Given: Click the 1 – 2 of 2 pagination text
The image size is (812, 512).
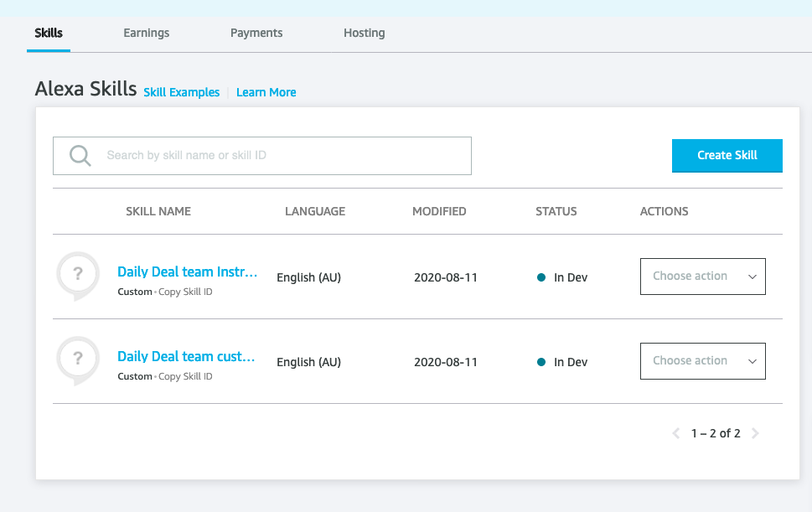Looking at the screenshot, I should (x=716, y=433).
